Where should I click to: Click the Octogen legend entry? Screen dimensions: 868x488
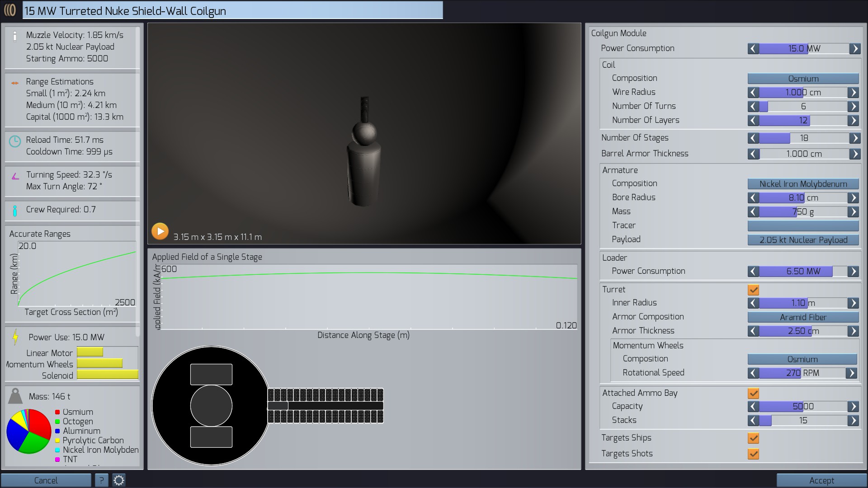pyautogui.click(x=74, y=421)
